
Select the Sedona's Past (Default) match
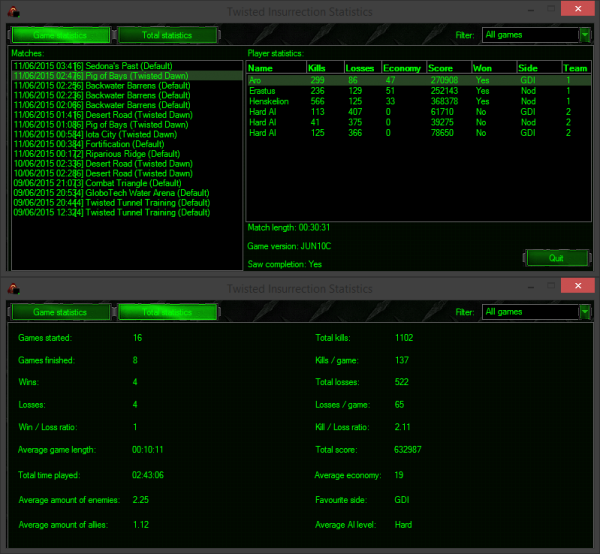tap(127, 66)
